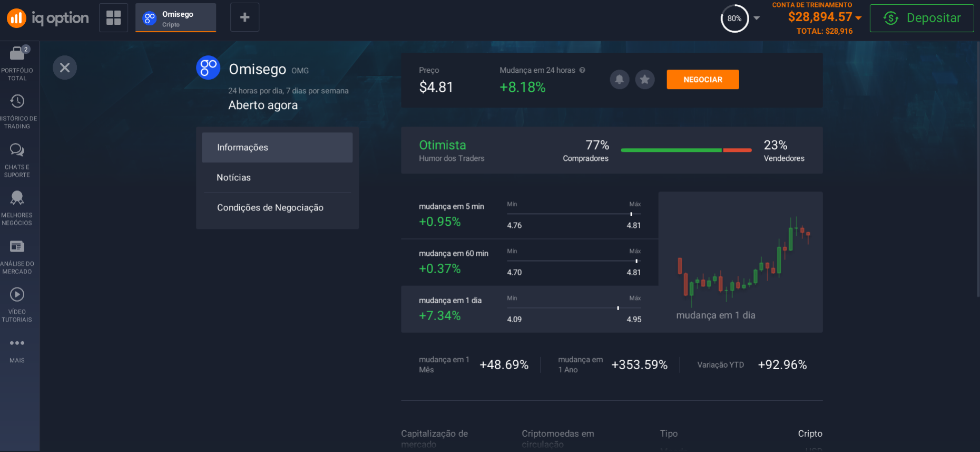980x452 pixels.
Task: Click the +8.18% 24-hour change
Action: point(522,87)
